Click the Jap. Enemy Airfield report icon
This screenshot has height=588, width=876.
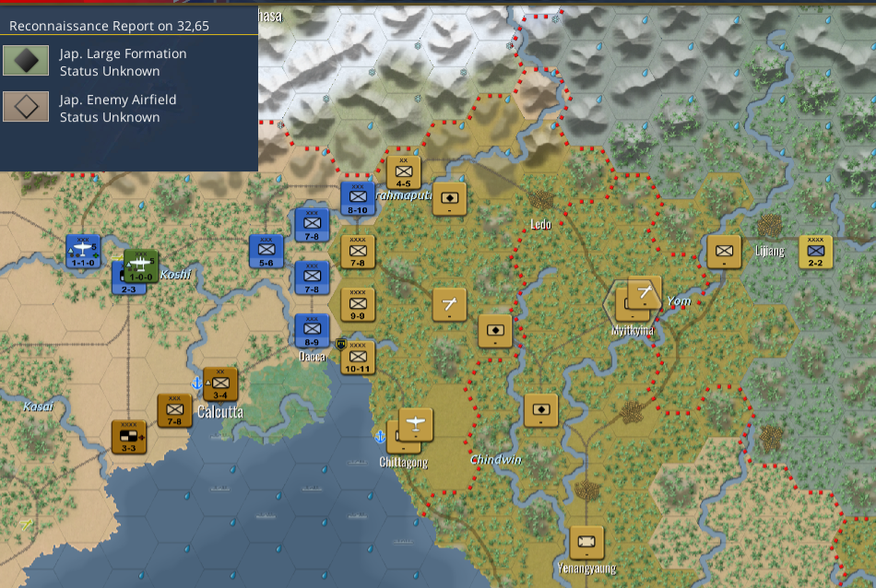point(26,106)
